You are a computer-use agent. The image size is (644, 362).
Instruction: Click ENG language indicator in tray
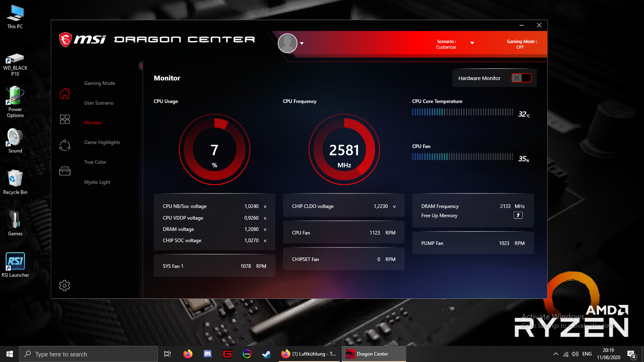pyautogui.click(x=587, y=354)
